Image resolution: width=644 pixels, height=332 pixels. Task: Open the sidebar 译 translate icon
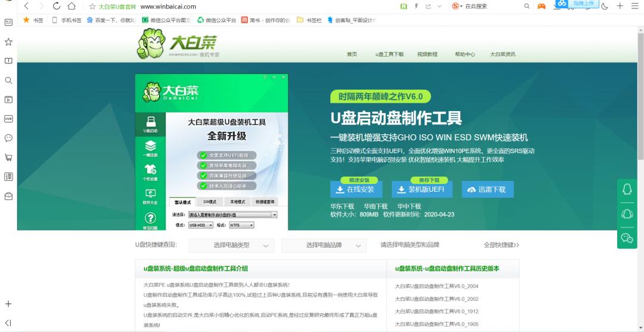pyautogui.click(x=8, y=177)
